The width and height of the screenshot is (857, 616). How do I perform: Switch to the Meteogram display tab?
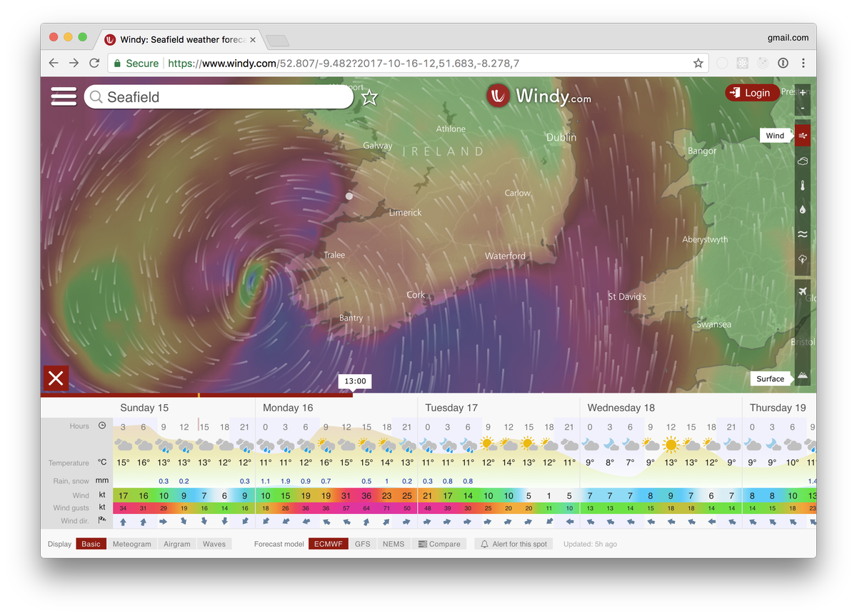131,543
